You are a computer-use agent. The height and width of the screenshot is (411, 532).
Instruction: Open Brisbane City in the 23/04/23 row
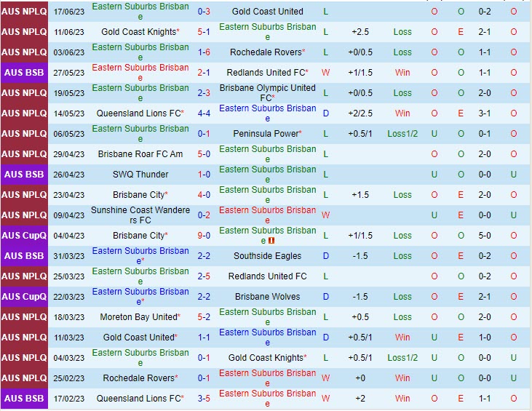(140, 195)
